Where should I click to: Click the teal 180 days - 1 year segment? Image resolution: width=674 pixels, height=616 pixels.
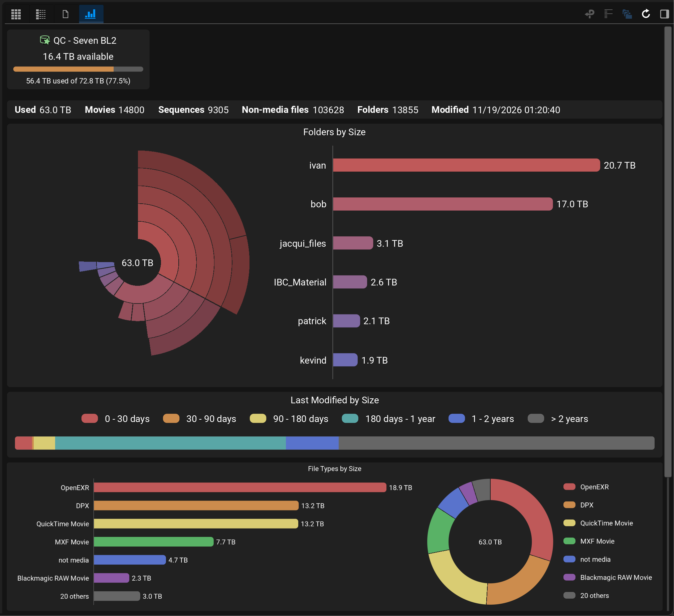pyautogui.click(x=170, y=443)
